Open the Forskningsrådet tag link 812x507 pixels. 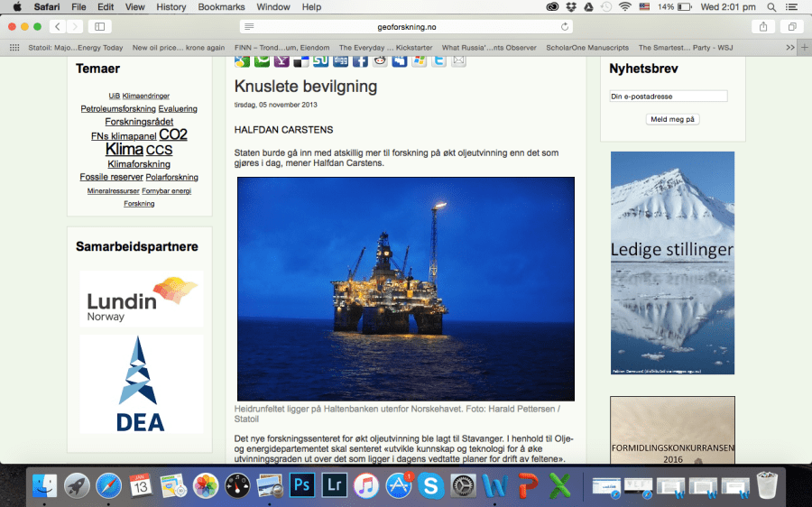click(x=139, y=122)
